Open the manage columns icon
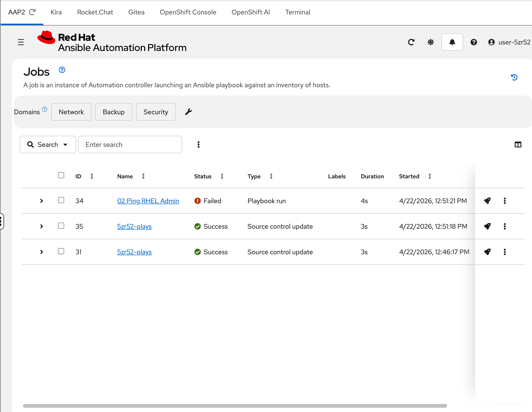532x412 pixels. point(518,145)
